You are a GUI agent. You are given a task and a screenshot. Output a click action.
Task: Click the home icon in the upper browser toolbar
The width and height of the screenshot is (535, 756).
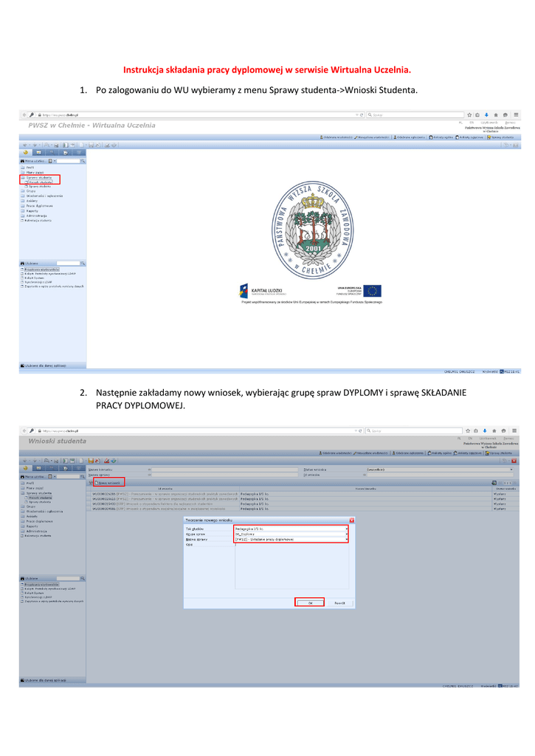point(495,114)
